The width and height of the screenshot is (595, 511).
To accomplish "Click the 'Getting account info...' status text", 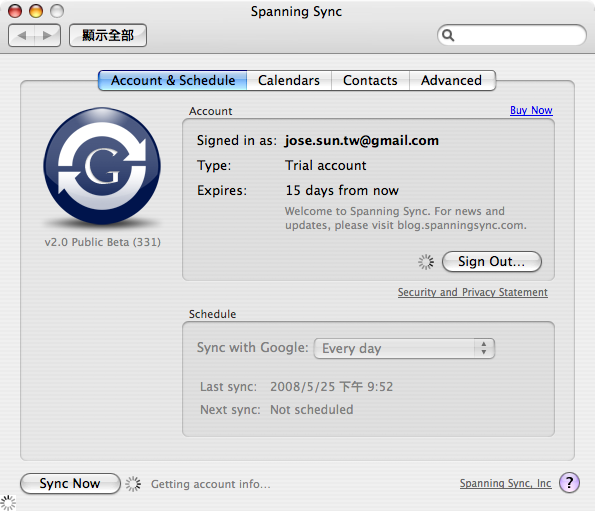I will click(x=211, y=484).
